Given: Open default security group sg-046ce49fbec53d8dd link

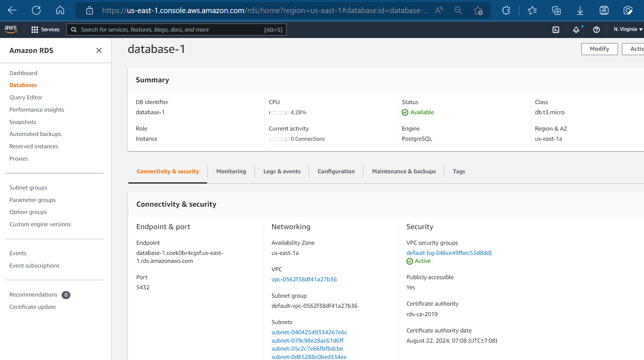Looking at the screenshot, I should (x=449, y=253).
